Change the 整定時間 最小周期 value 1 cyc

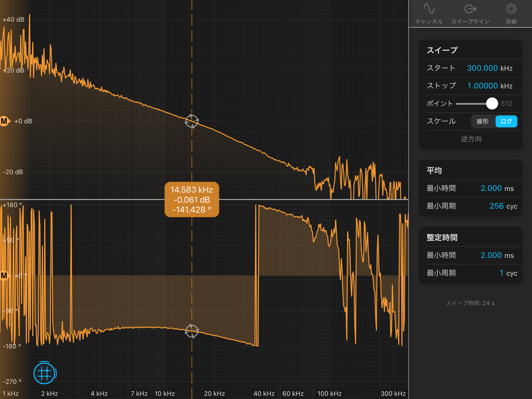501,273
